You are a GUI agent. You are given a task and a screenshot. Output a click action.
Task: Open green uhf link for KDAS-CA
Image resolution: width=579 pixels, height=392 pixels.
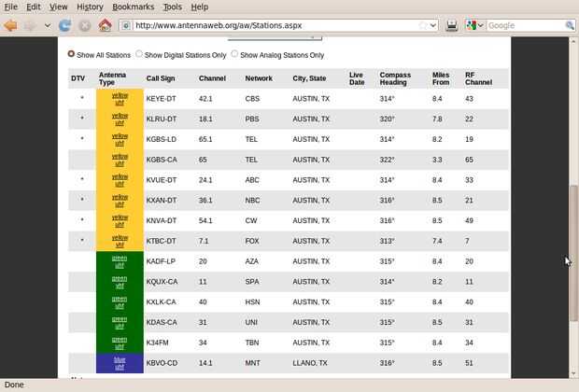[x=120, y=322]
